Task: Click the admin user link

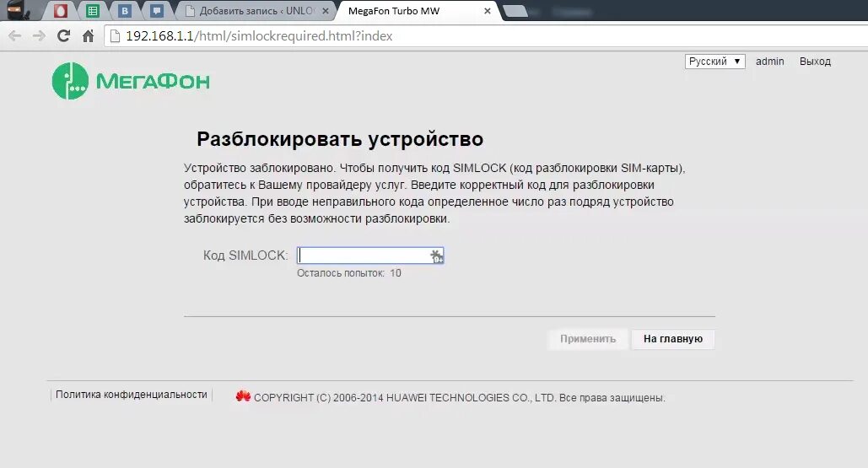Action: point(770,62)
